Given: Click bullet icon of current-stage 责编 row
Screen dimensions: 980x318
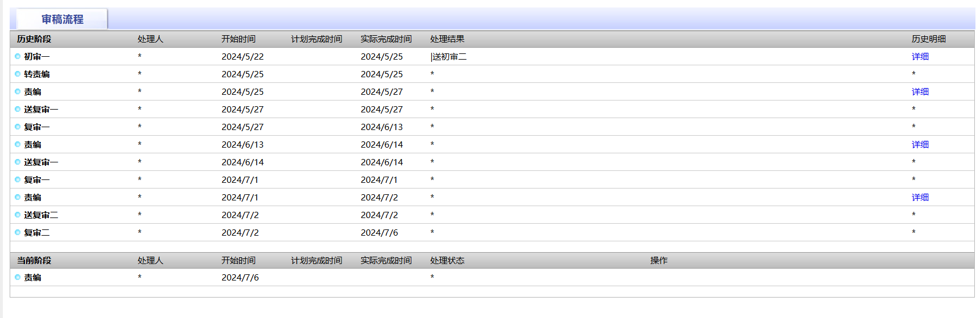Looking at the screenshot, I should pyautogui.click(x=18, y=277).
